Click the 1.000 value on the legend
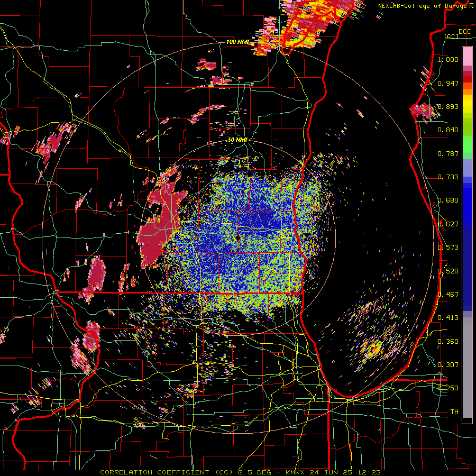The width and height of the screenshot is (476, 476). click(x=448, y=59)
